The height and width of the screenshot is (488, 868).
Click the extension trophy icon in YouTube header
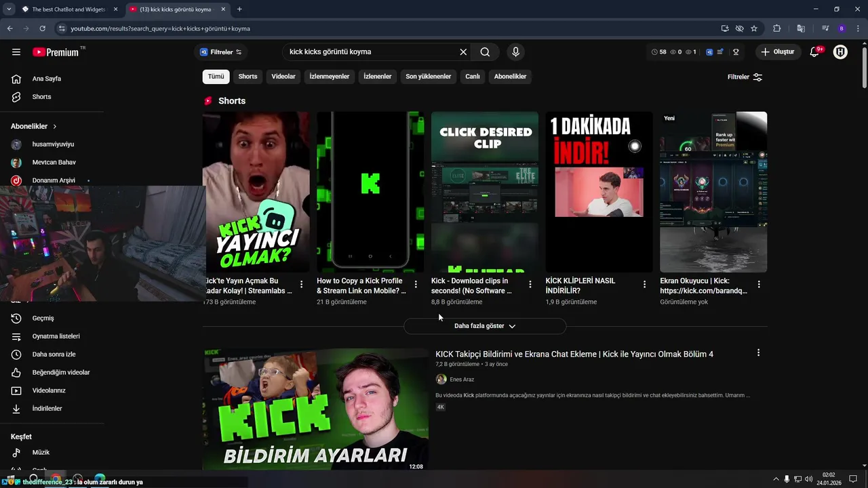[x=736, y=52]
